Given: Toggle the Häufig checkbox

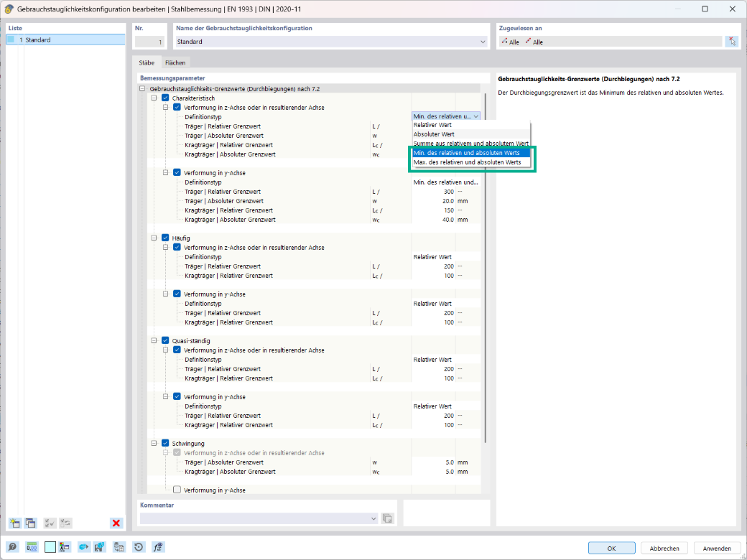Looking at the screenshot, I should pos(165,238).
